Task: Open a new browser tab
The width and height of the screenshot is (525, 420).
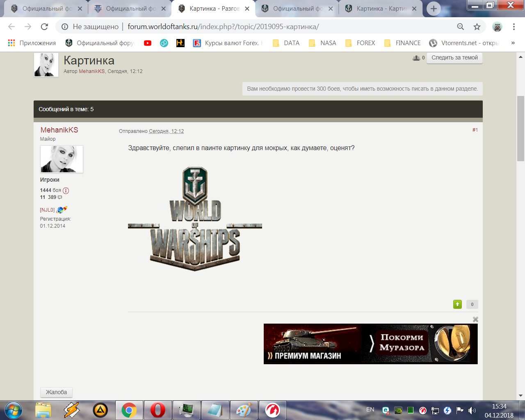Action: pyautogui.click(x=434, y=9)
